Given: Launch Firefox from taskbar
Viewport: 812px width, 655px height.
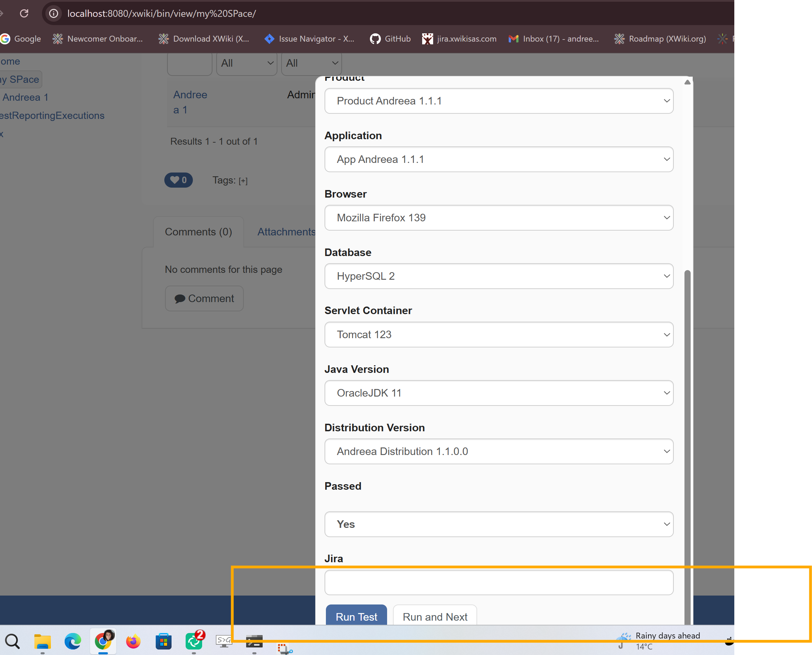Looking at the screenshot, I should (x=133, y=641).
